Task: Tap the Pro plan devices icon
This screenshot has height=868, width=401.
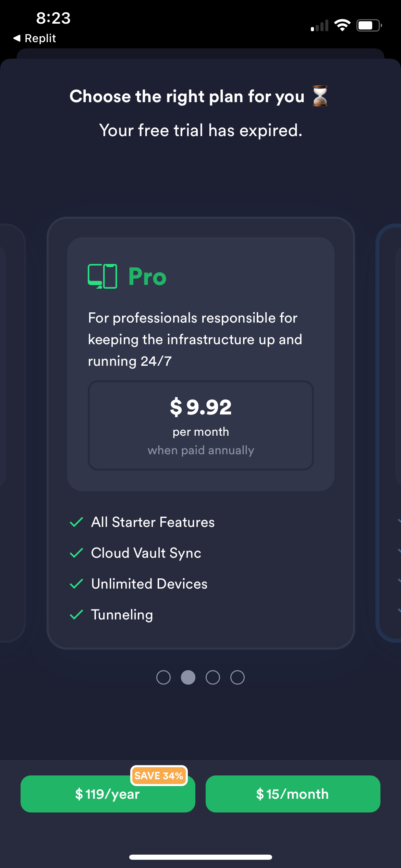Action: point(102,276)
